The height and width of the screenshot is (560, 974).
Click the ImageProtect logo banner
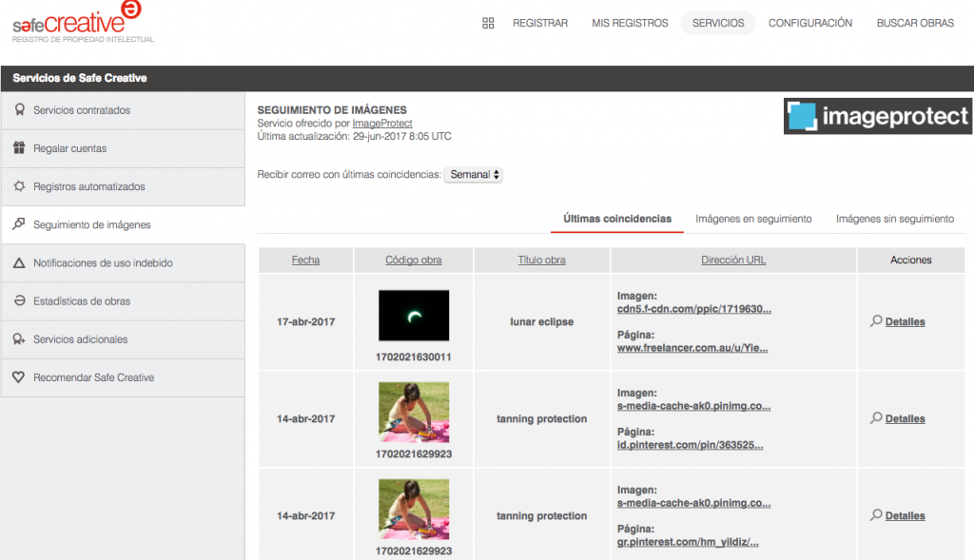coord(877,116)
